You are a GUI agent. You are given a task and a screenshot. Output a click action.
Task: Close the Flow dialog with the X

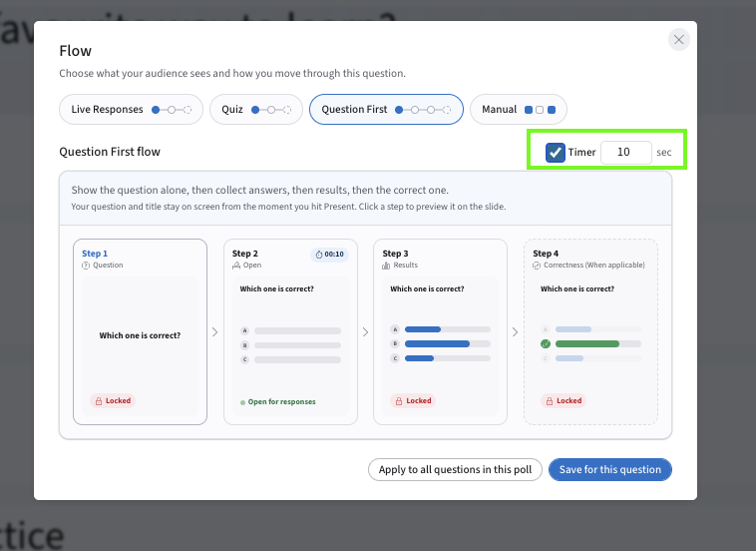(x=678, y=40)
